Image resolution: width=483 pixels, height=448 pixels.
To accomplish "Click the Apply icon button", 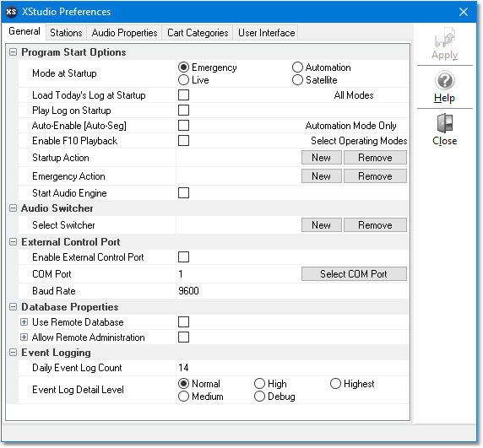I will 444,43.
